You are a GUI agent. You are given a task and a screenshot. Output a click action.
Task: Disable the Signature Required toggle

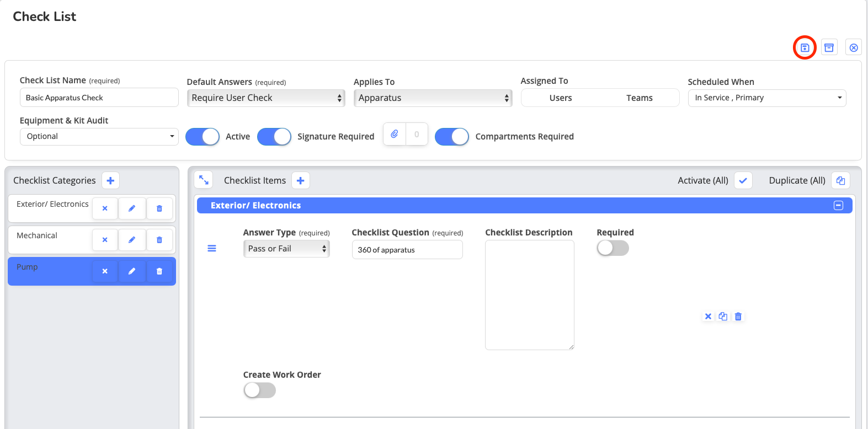[x=274, y=137]
